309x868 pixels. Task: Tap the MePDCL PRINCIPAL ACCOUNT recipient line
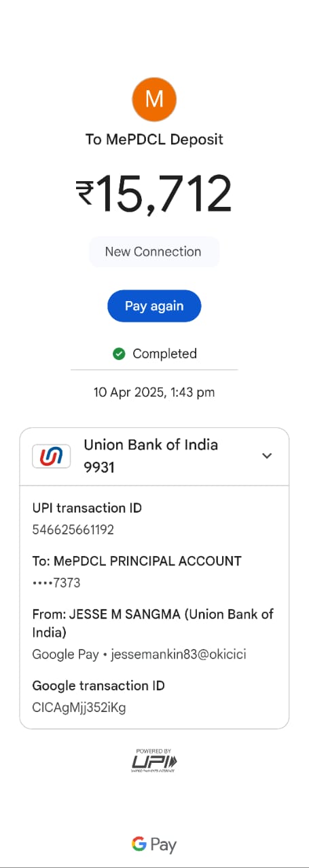137,561
